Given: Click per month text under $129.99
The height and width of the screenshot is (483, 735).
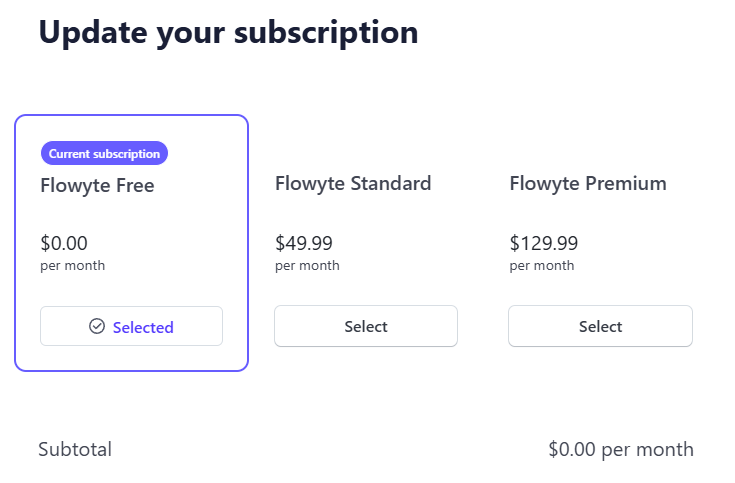Looking at the screenshot, I should point(542,266).
